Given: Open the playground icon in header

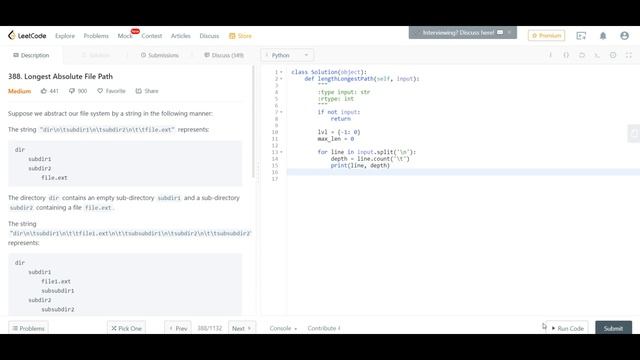Looking at the screenshot, I should click(581, 36).
